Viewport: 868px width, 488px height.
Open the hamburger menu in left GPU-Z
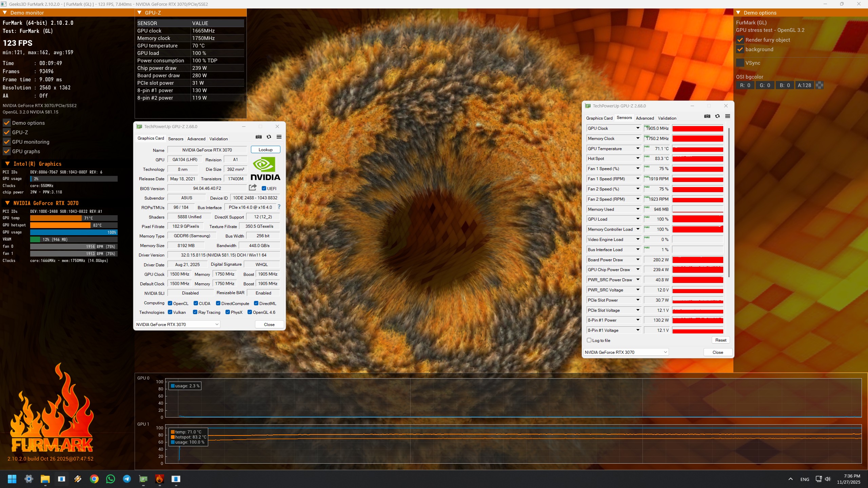[279, 137]
